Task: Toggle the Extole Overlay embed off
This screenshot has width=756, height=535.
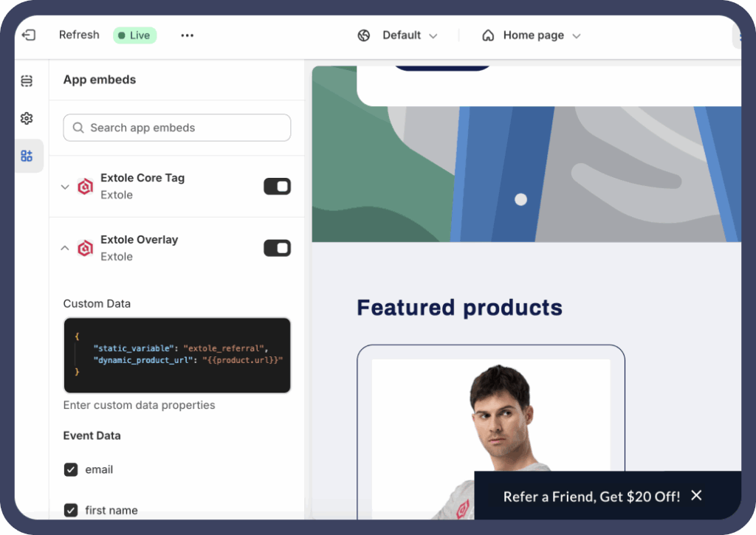Action: pyautogui.click(x=277, y=248)
